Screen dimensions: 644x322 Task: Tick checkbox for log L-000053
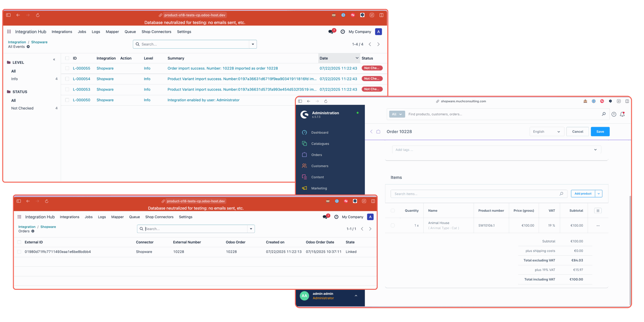(67, 90)
